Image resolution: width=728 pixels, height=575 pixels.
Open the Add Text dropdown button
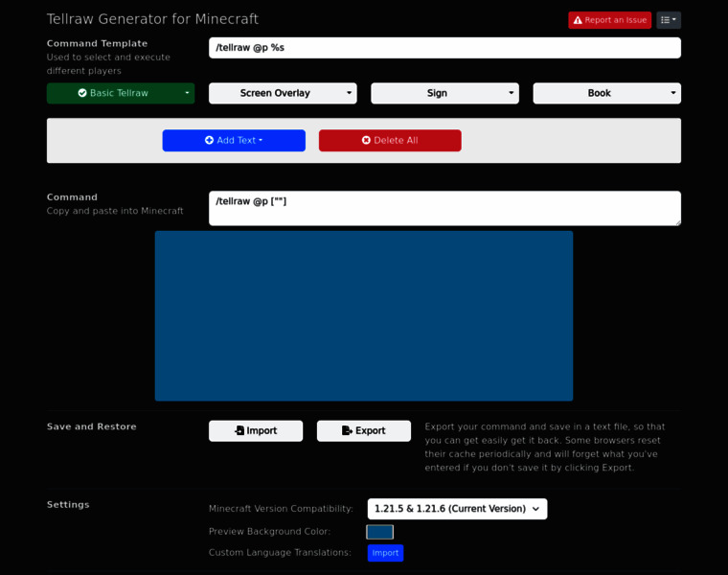click(x=234, y=140)
